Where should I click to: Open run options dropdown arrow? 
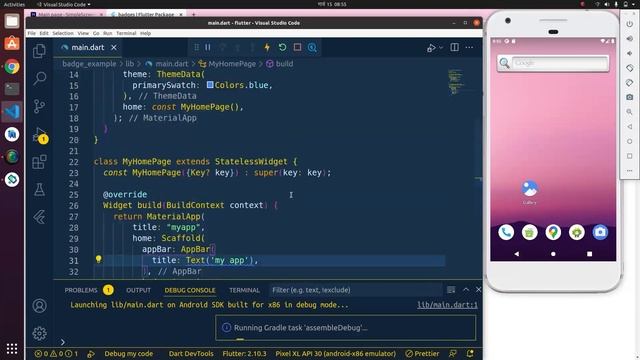(x=441, y=48)
